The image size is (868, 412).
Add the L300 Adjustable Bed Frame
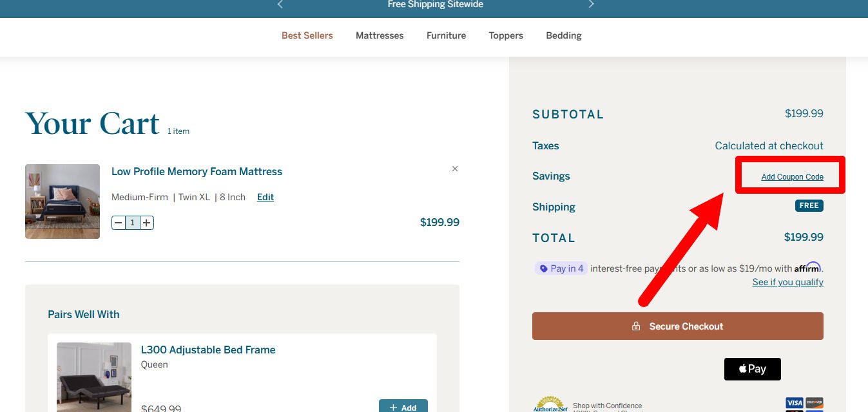(x=403, y=407)
